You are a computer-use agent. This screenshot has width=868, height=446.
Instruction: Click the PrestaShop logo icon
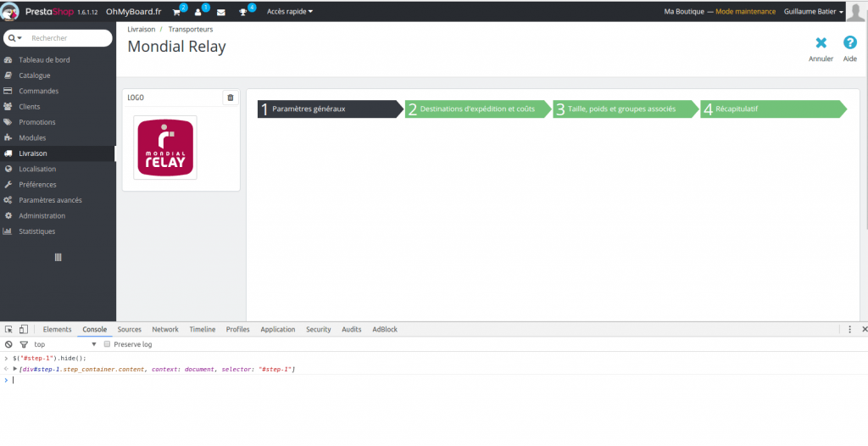(x=10, y=12)
